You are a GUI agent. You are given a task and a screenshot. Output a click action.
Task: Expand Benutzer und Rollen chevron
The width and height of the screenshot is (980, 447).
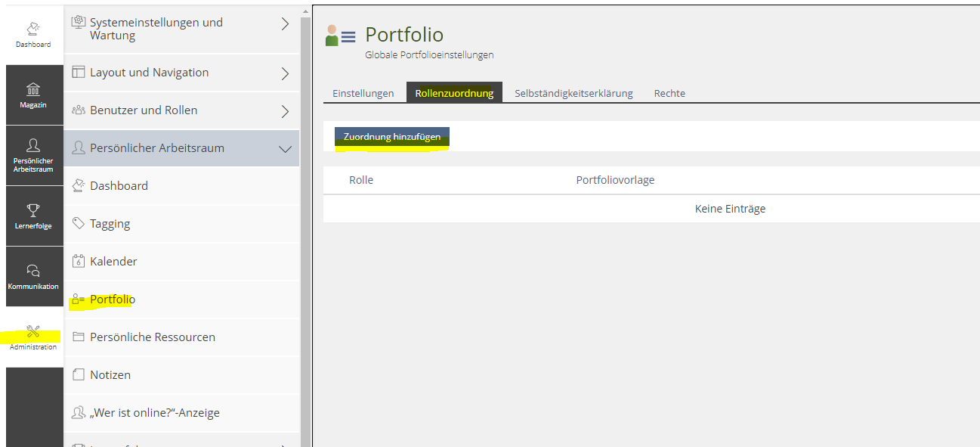tap(285, 111)
